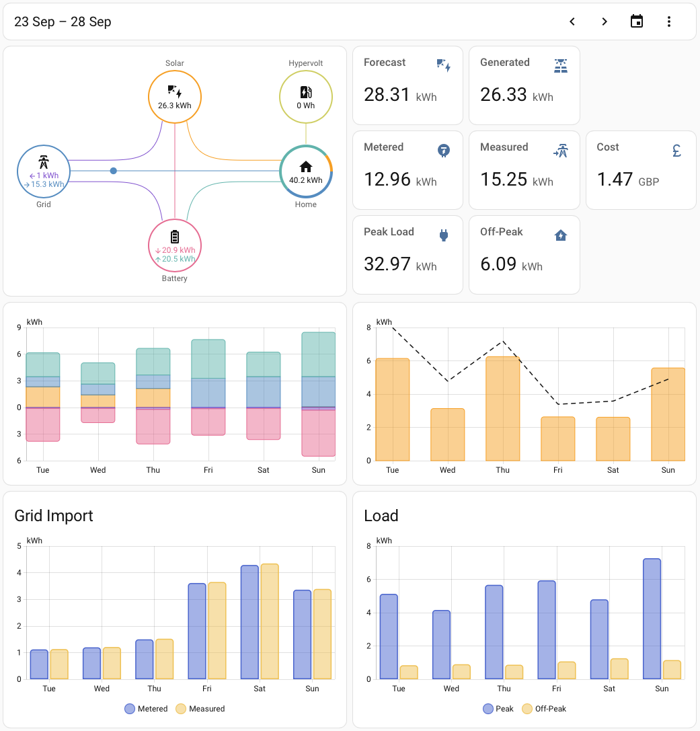Click the Solar node circle
This screenshot has height=731, width=700.
[175, 97]
